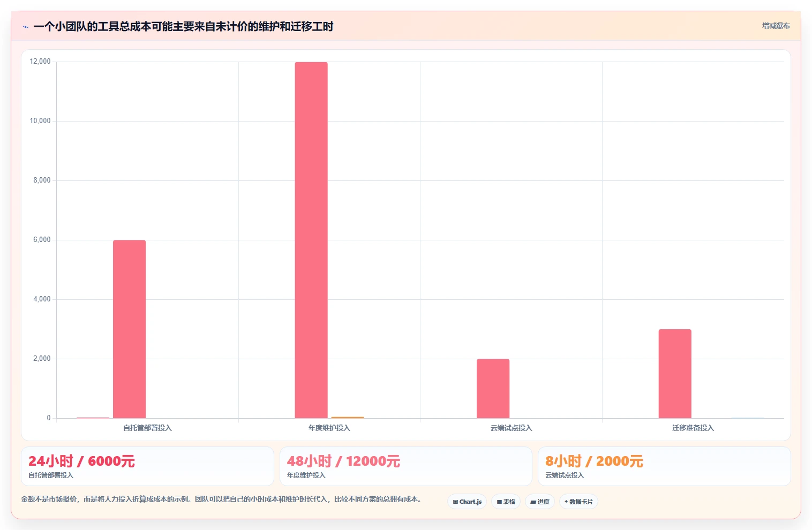Click the footnote starting 金额不是市场报价
812x530 pixels.
221,499
